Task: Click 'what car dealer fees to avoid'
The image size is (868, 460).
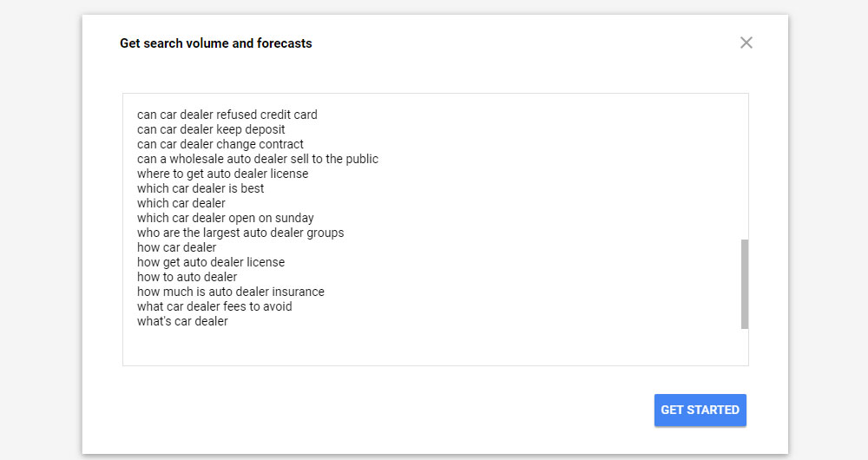Action: pyautogui.click(x=214, y=306)
